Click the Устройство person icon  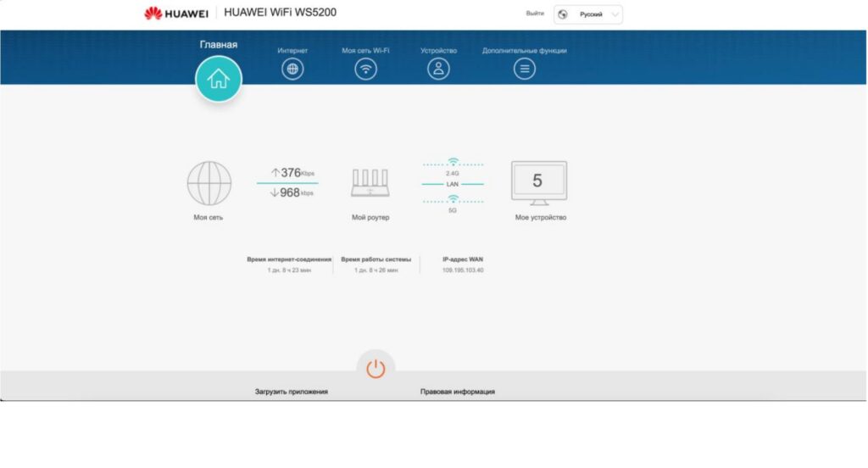(x=438, y=70)
